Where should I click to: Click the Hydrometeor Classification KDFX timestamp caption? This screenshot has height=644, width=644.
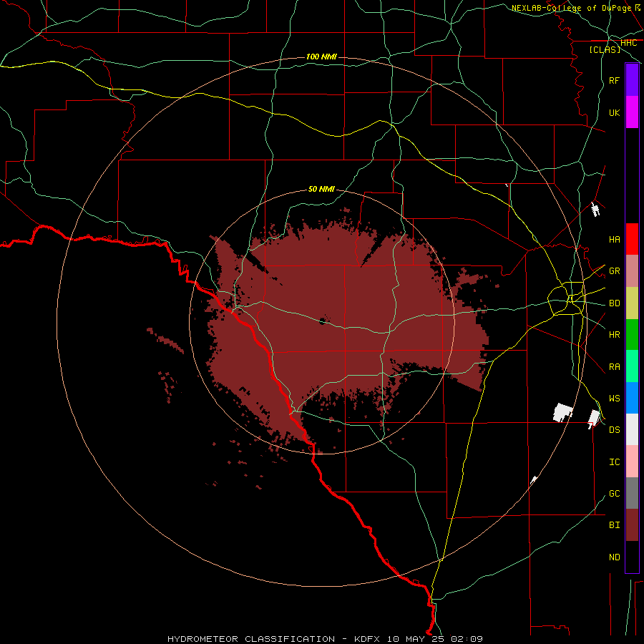(x=325, y=639)
